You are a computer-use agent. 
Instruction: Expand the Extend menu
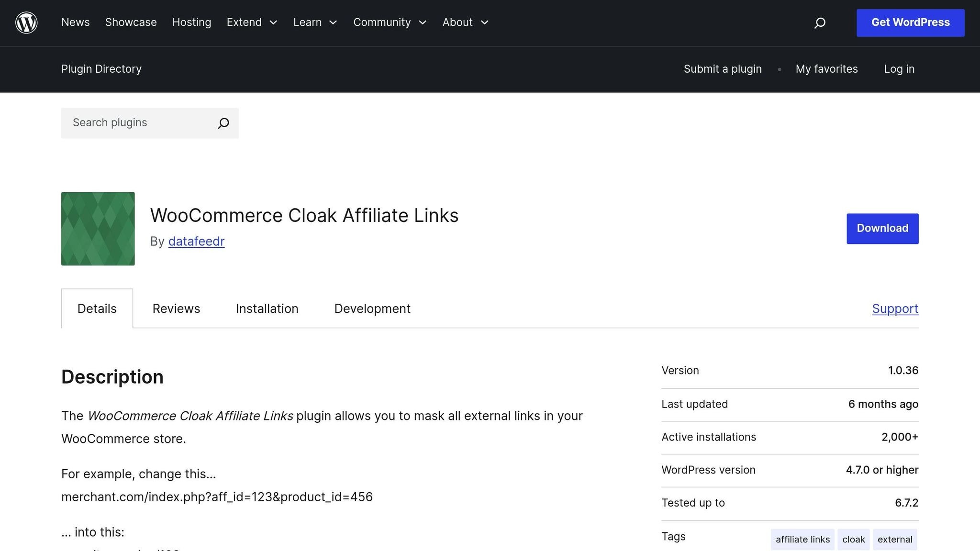(252, 22)
